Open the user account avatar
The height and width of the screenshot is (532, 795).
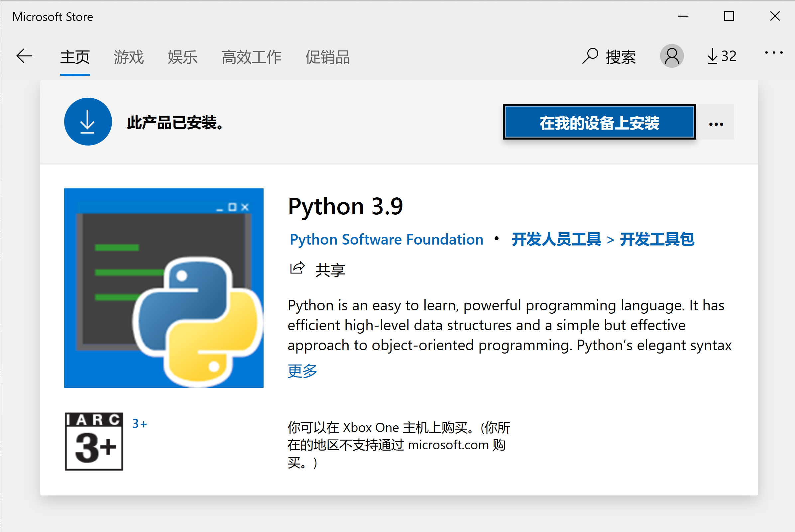[x=671, y=56]
